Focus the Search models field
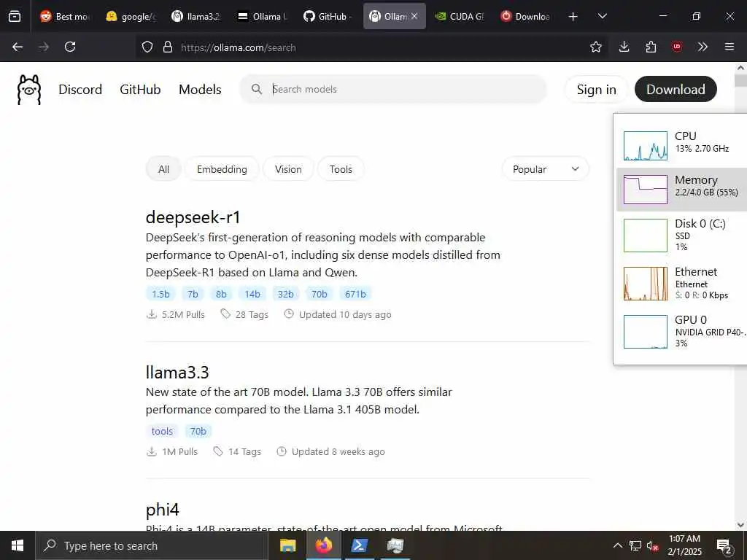The image size is (747, 560). click(393, 89)
